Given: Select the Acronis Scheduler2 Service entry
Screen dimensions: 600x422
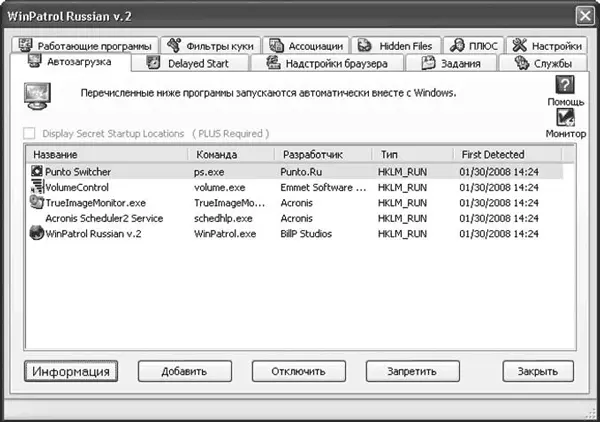Looking at the screenshot, I should coord(295,218).
